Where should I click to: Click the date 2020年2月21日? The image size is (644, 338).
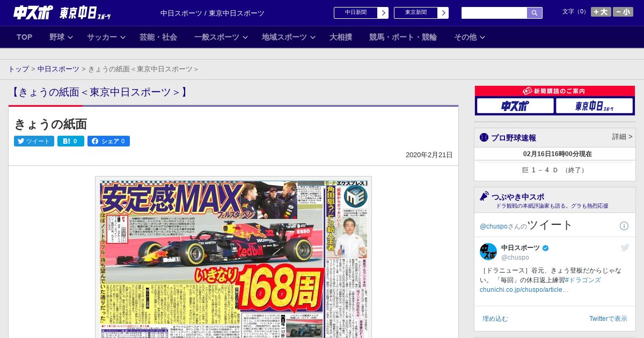429,155
